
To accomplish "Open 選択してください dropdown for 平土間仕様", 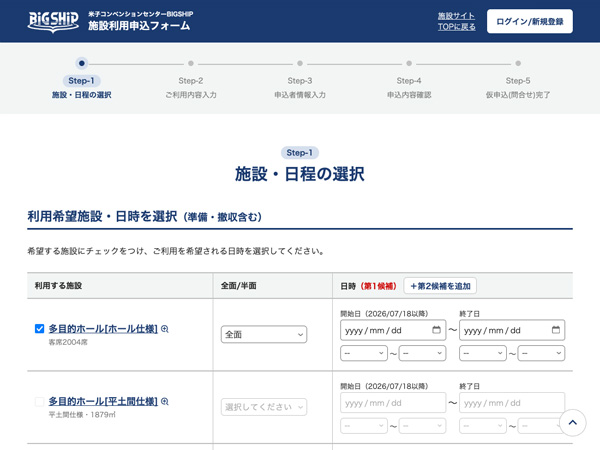I will tap(264, 407).
